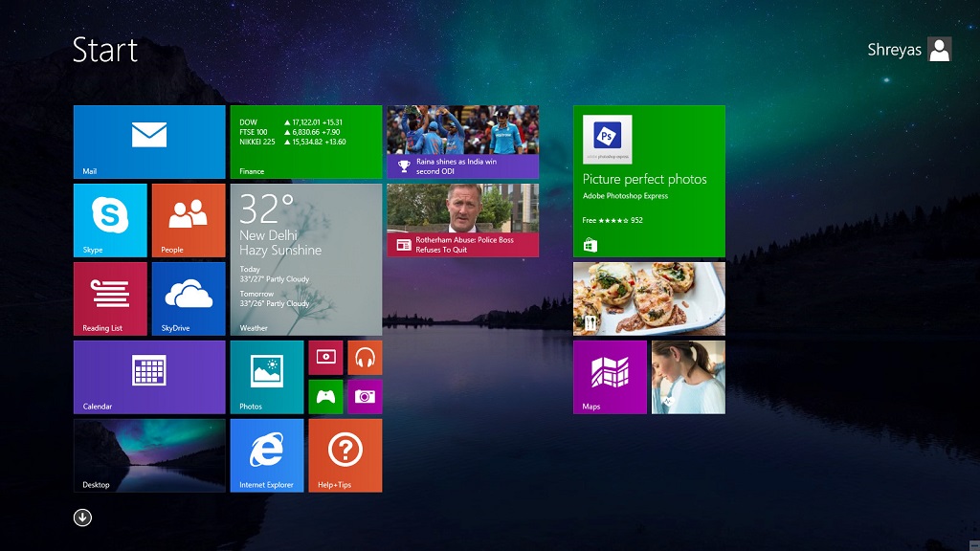Check the New Delhi weather forecast tile

point(305,259)
